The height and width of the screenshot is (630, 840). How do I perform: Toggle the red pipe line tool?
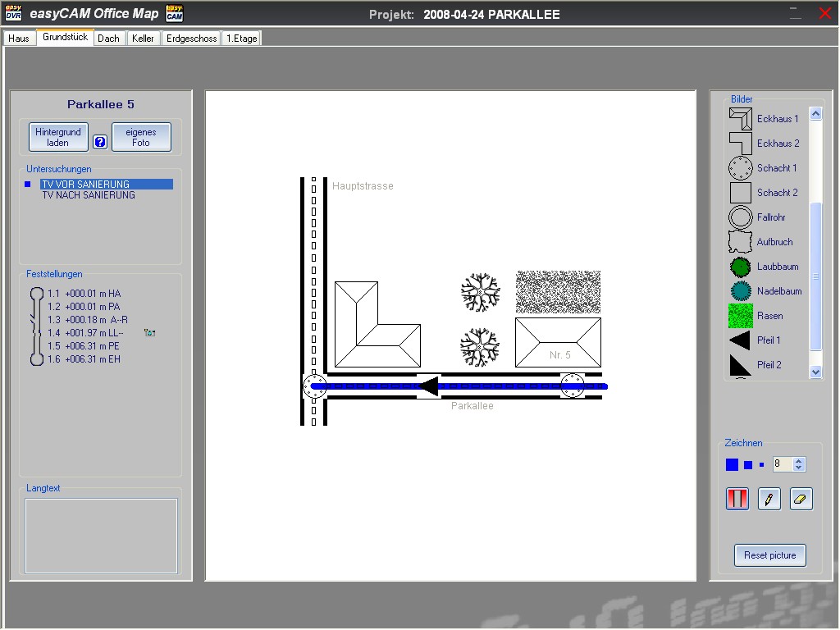(x=737, y=499)
